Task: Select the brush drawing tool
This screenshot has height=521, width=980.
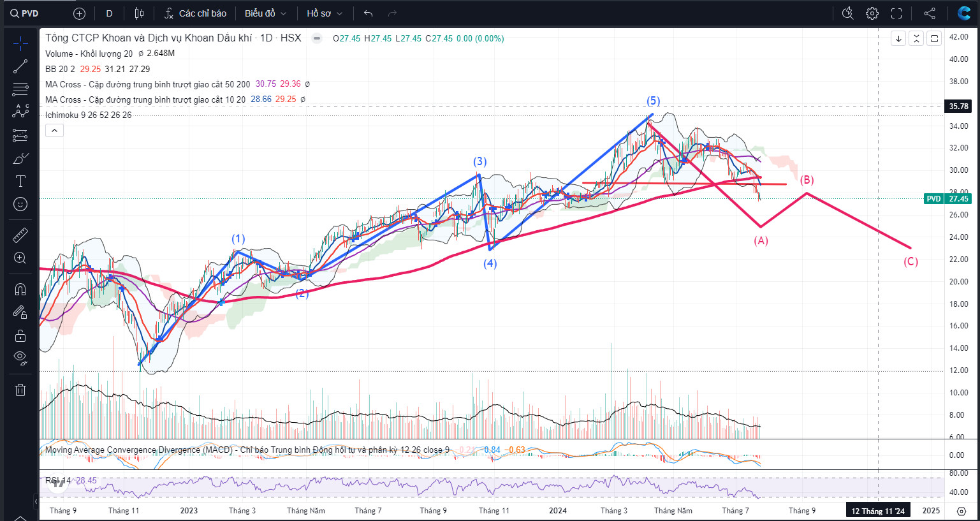Action: point(20,158)
